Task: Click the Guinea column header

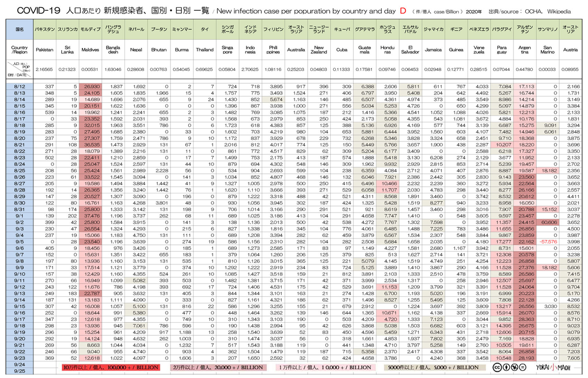Action: point(456,50)
